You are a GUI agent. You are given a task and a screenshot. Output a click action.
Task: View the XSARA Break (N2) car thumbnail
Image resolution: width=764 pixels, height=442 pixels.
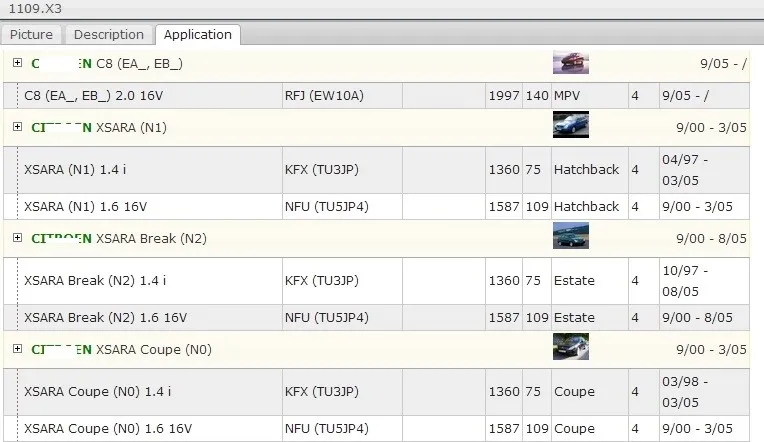tap(571, 236)
